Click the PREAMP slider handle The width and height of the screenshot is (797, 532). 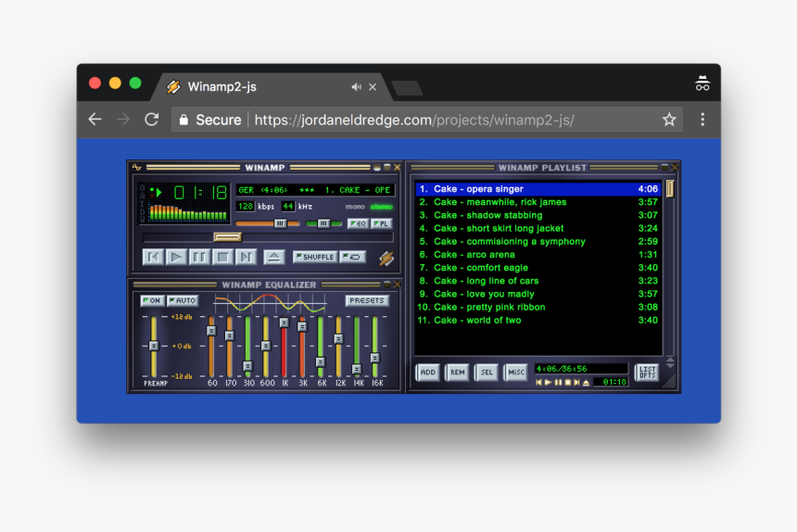[154, 346]
